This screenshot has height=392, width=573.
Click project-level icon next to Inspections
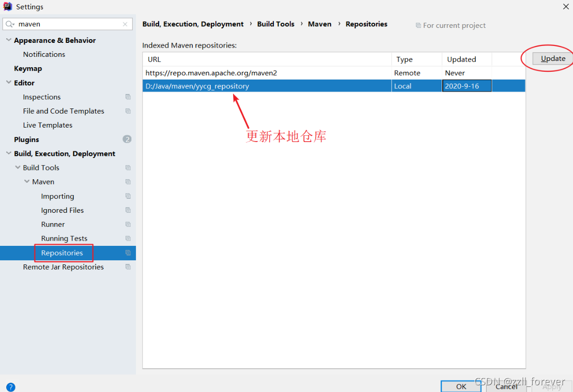click(128, 97)
